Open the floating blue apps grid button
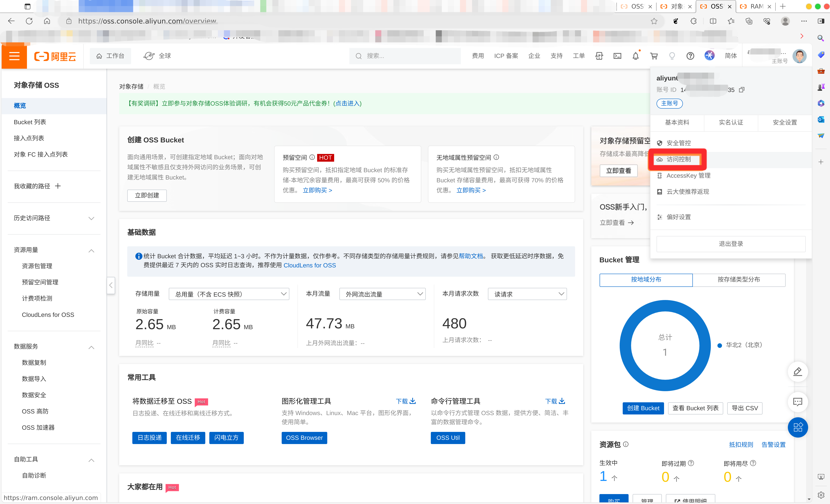Screen dimensions: 830x504 point(797,427)
